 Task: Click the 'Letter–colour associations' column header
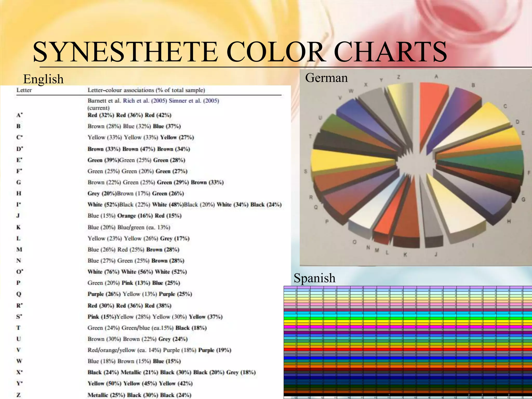coord(146,90)
